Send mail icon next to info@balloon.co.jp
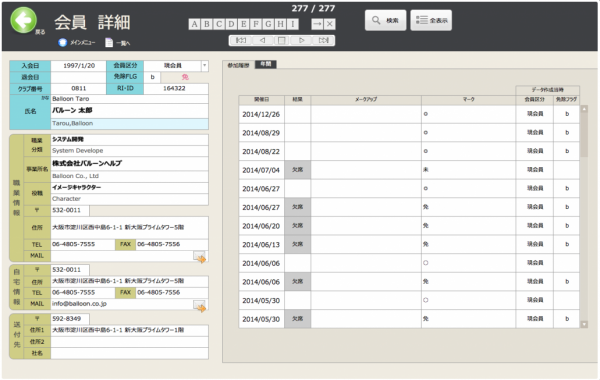Image resolution: width=600 pixels, height=380 pixels. (x=200, y=306)
